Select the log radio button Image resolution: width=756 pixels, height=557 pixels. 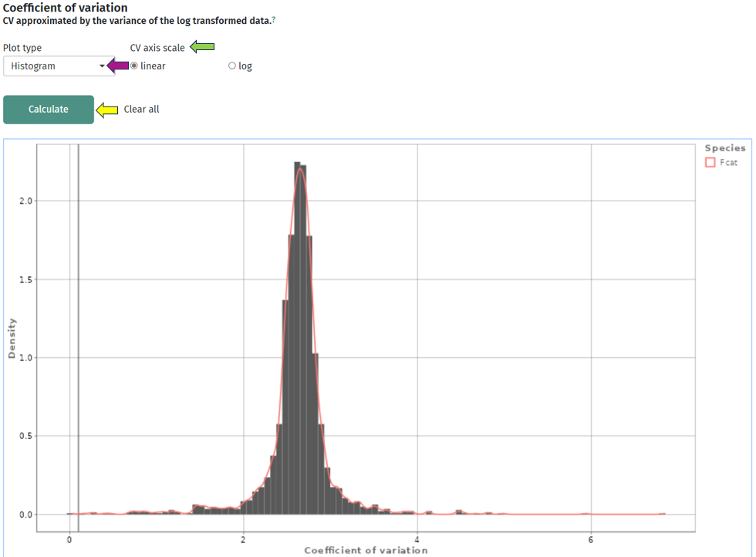231,66
